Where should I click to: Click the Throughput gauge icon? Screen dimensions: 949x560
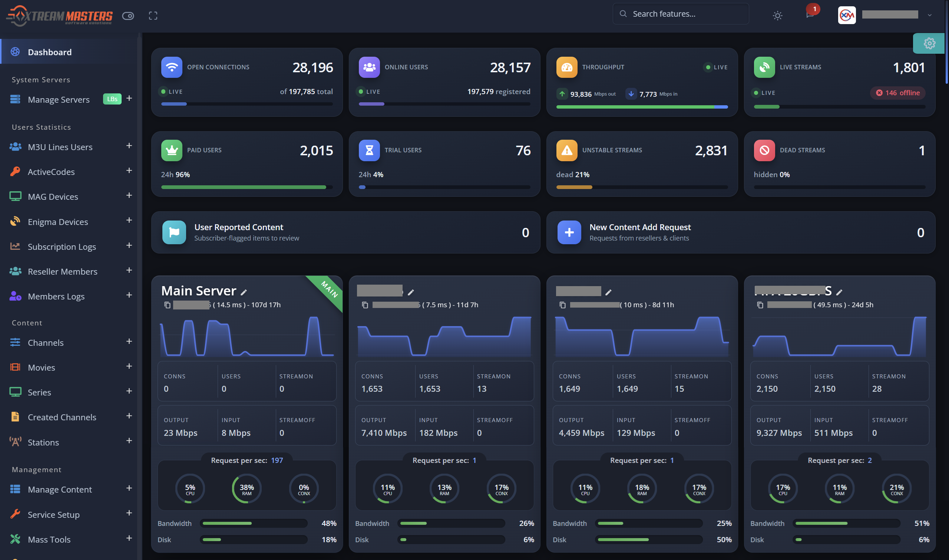click(x=567, y=67)
